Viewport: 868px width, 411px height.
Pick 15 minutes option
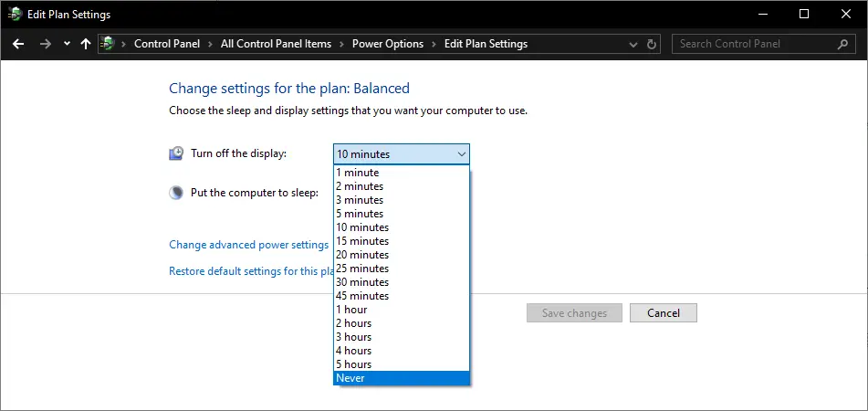click(x=402, y=241)
